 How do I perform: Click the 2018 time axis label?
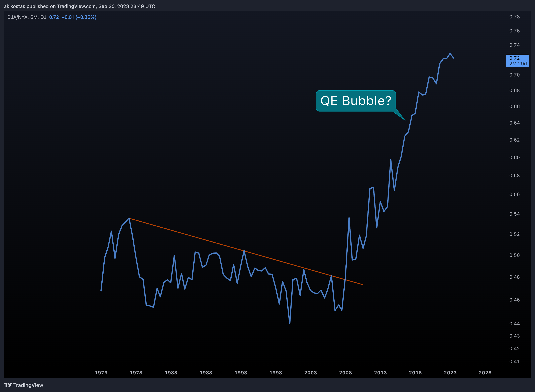coord(415,373)
